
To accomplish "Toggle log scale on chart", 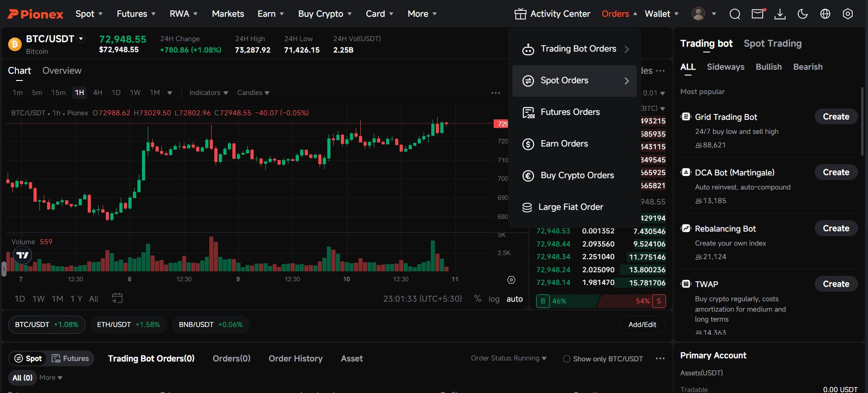I will (494, 299).
